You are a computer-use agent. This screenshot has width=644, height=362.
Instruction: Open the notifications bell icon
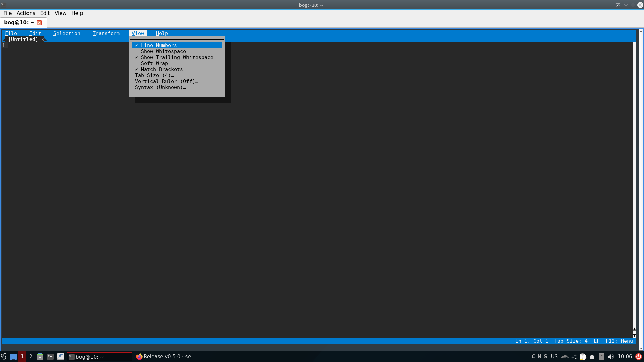[592, 357]
